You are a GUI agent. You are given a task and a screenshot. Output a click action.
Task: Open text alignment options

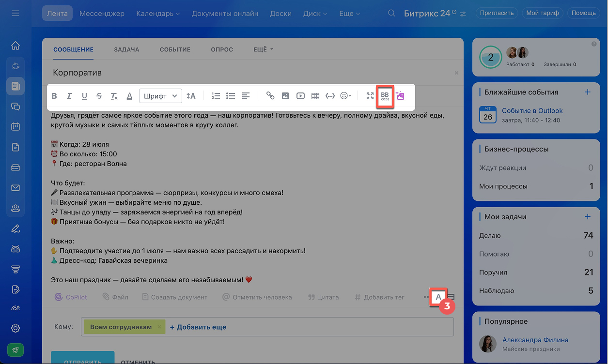[x=246, y=96]
